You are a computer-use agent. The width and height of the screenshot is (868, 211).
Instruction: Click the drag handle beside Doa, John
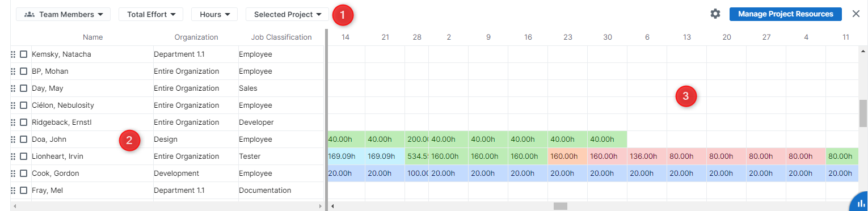pyautogui.click(x=13, y=140)
